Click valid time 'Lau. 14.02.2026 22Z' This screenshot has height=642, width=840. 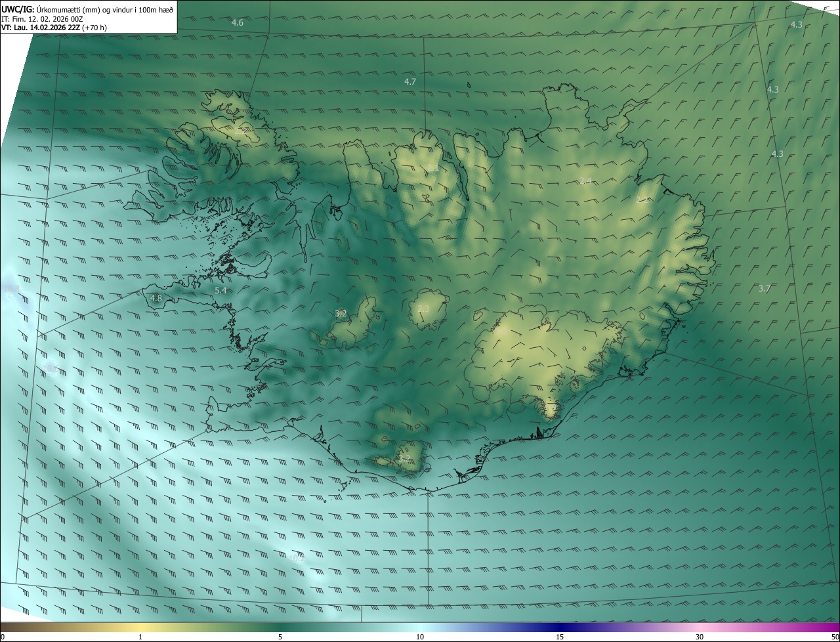click(46, 28)
